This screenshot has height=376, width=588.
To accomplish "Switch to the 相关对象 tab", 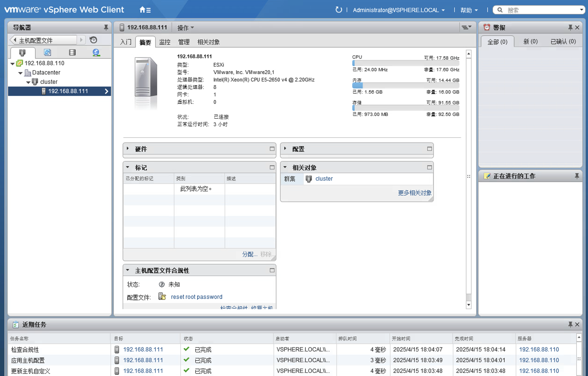I will coord(209,42).
